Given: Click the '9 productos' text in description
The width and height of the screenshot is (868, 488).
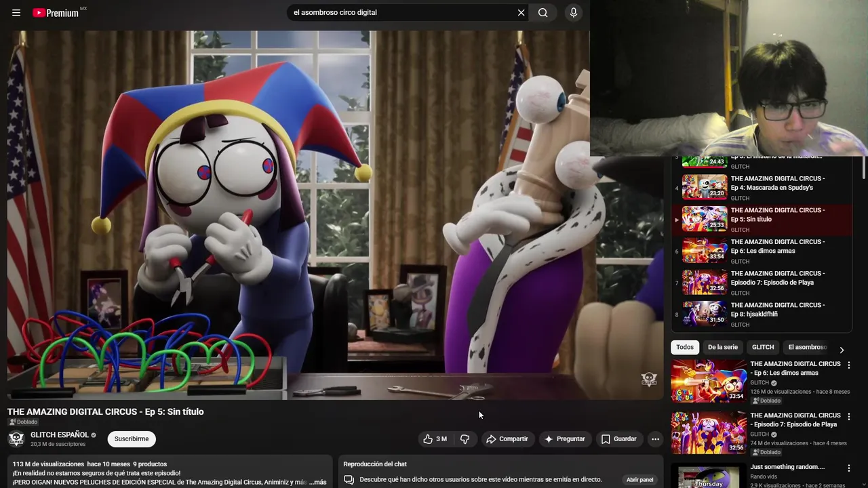Looking at the screenshot, I should (x=150, y=464).
